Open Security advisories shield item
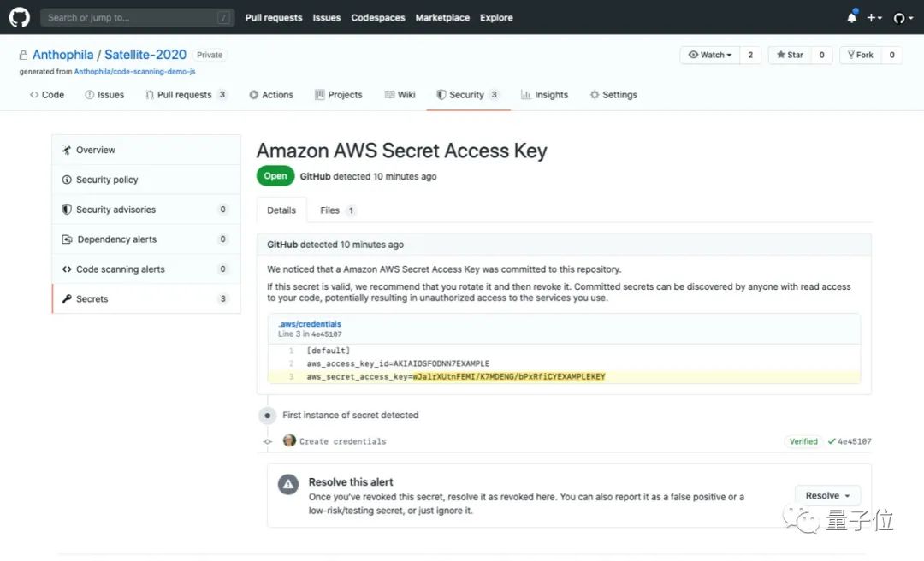The width and height of the screenshot is (924, 561). (x=146, y=210)
